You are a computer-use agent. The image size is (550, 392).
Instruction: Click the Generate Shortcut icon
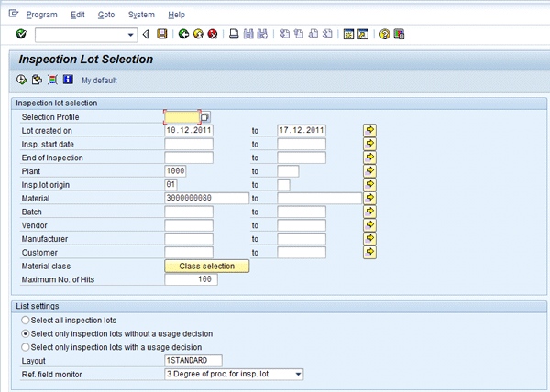pyautogui.click(x=363, y=34)
